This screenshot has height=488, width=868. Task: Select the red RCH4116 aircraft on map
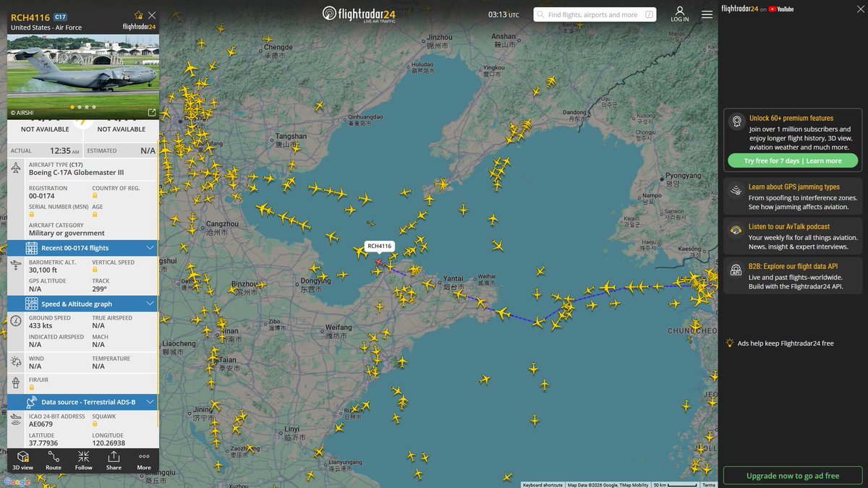pyautogui.click(x=378, y=262)
